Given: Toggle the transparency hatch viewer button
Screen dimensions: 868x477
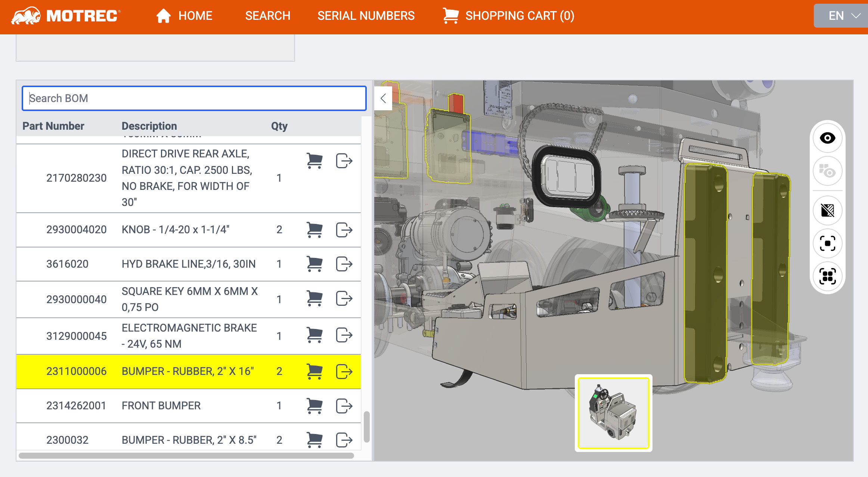Looking at the screenshot, I should click(827, 210).
